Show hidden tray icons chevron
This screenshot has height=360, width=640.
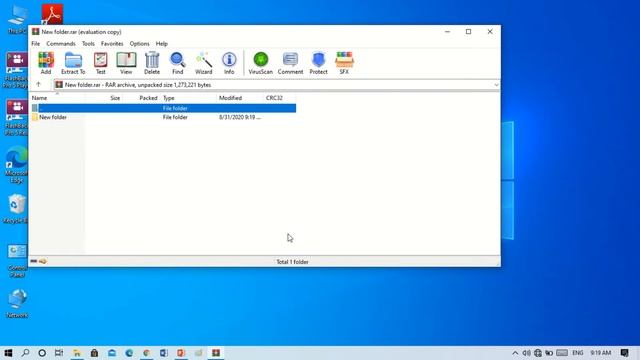click(515, 353)
